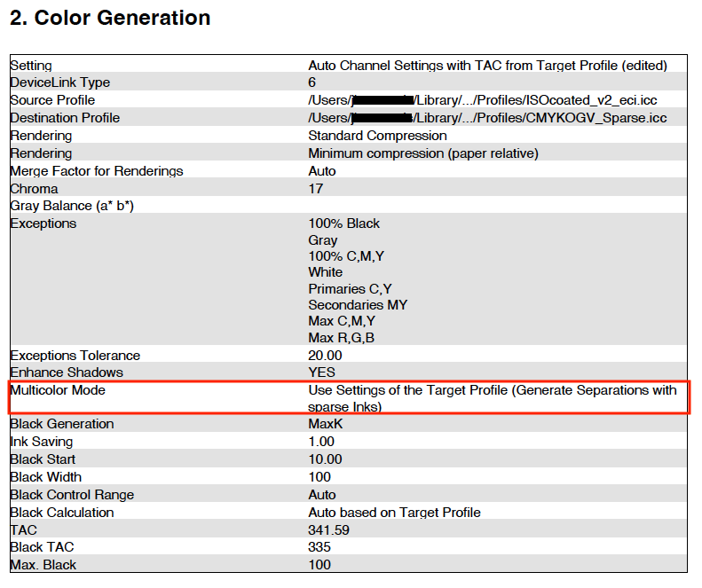Screen dimensions: 702x588
Task: Select the DeviceLink Type row label
Action: click(x=59, y=82)
